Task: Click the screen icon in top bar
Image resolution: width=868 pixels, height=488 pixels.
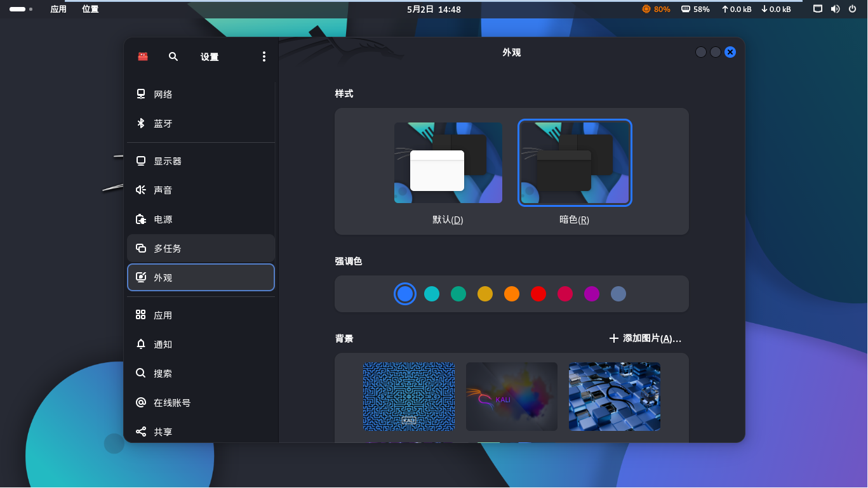Action: (x=818, y=9)
